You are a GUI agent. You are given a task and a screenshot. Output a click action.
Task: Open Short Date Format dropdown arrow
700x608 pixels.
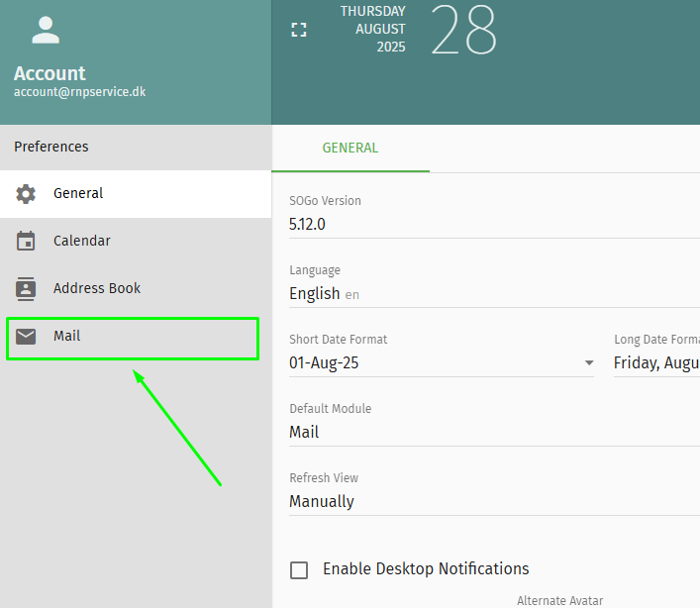589,363
